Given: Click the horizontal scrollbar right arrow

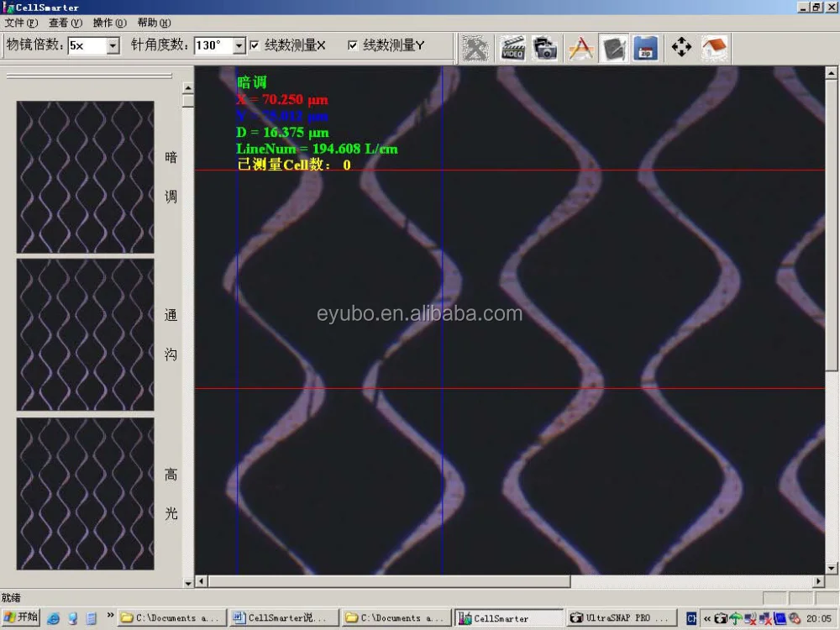Looking at the screenshot, I should (819, 581).
